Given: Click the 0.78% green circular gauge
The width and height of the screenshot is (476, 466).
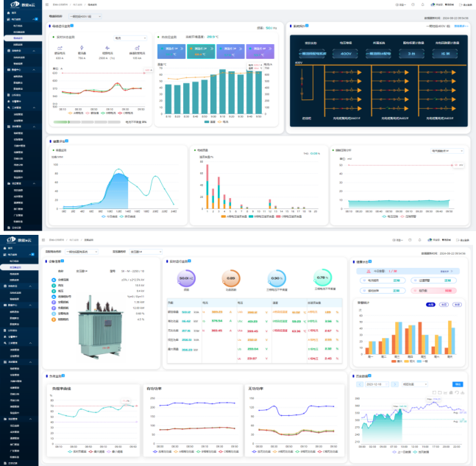Looking at the screenshot, I should [x=323, y=280].
